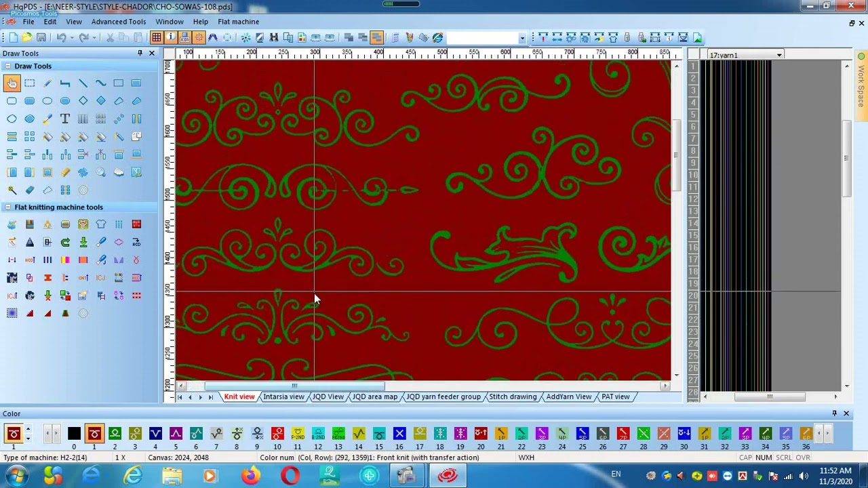Viewport: 868px width, 488px height.
Task: Open the Advanceed Tools menu
Action: pyautogui.click(x=119, y=22)
